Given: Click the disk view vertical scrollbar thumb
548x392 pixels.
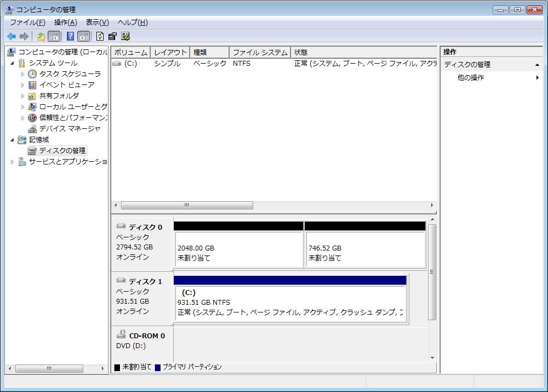Looking at the screenshot, I should pos(432,272).
